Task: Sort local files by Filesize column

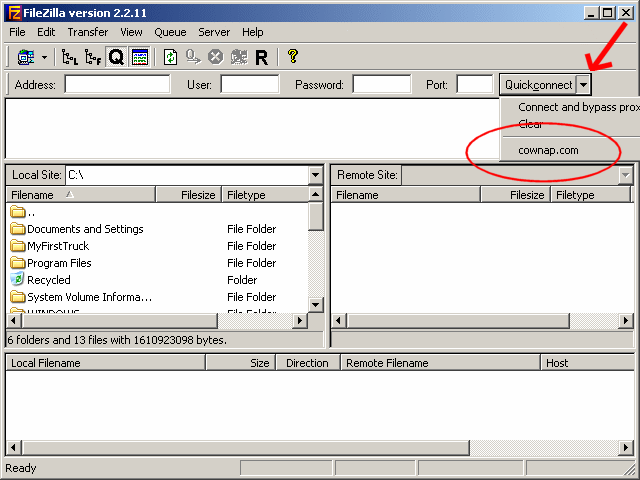Action: 187,195
